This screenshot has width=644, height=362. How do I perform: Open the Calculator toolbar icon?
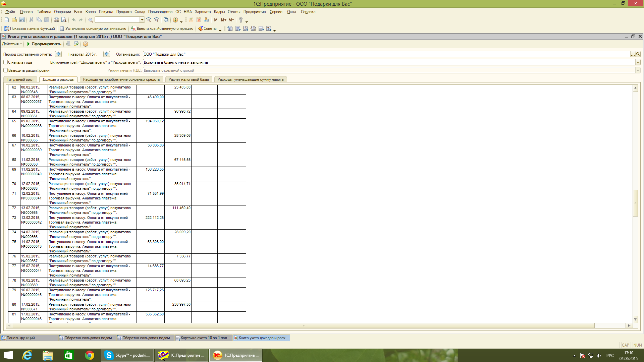pos(191,20)
